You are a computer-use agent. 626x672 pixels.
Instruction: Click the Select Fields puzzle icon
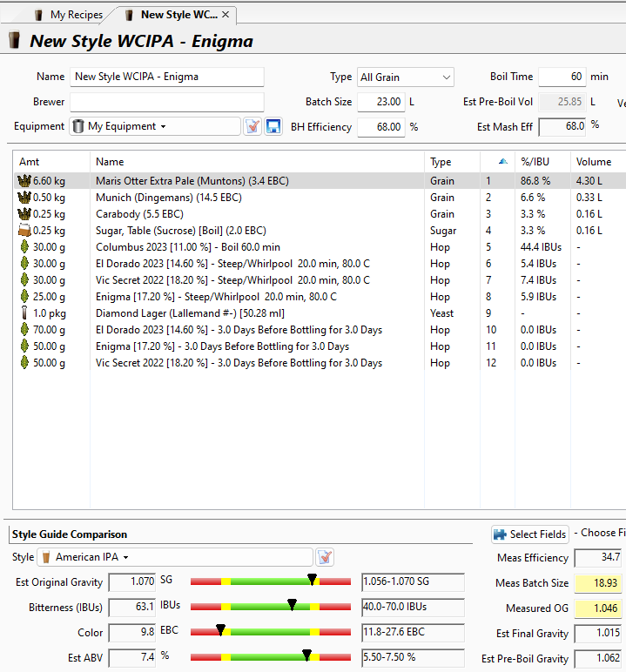pyautogui.click(x=500, y=534)
